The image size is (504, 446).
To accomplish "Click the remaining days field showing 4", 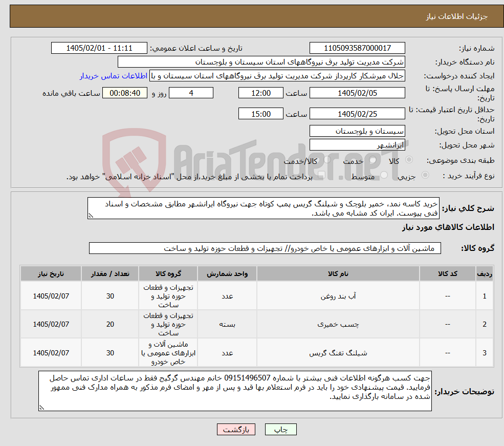I will pos(191,93).
